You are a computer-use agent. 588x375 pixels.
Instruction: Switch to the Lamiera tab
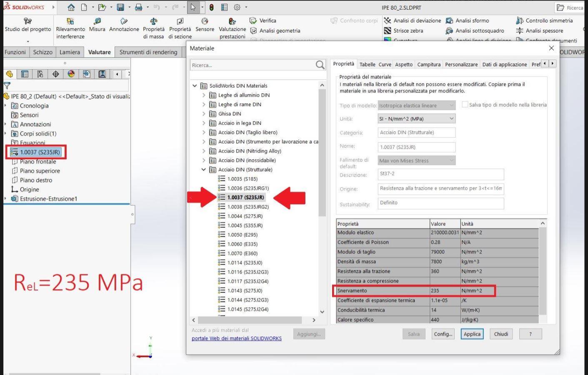point(70,52)
